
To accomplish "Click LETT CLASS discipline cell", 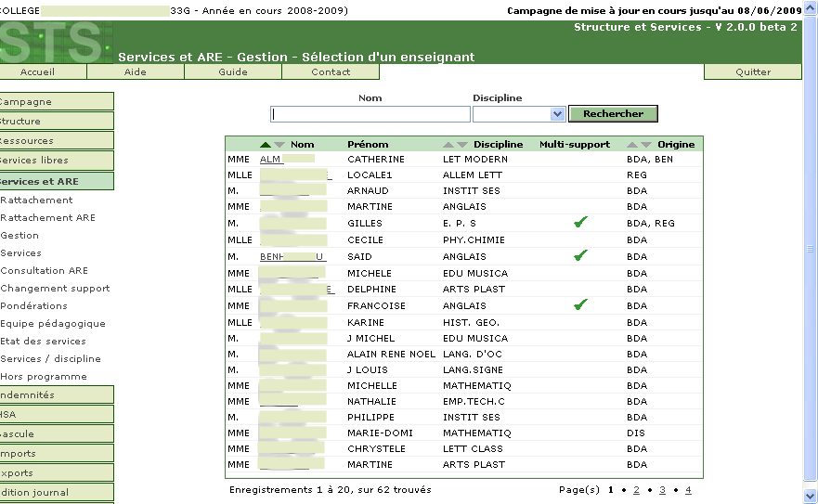I will (x=473, y=448).
